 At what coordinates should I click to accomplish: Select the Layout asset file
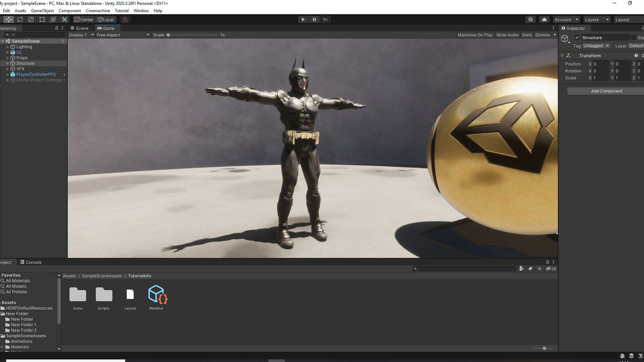130,299
